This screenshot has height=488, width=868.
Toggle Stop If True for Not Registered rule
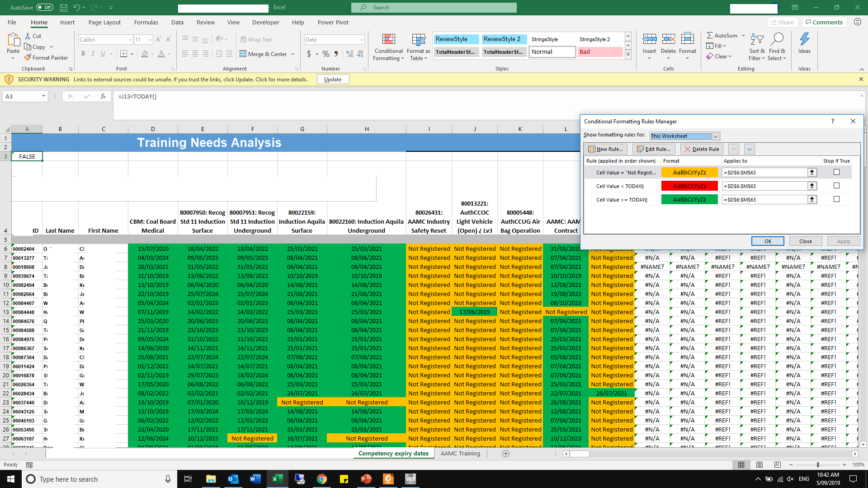836,172
